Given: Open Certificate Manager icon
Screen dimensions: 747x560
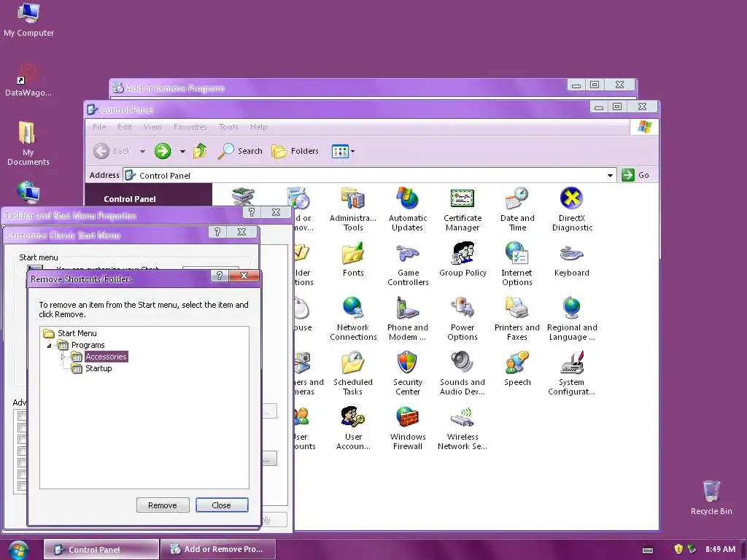Looking at the screenshot, I should [x=462, y=209].
